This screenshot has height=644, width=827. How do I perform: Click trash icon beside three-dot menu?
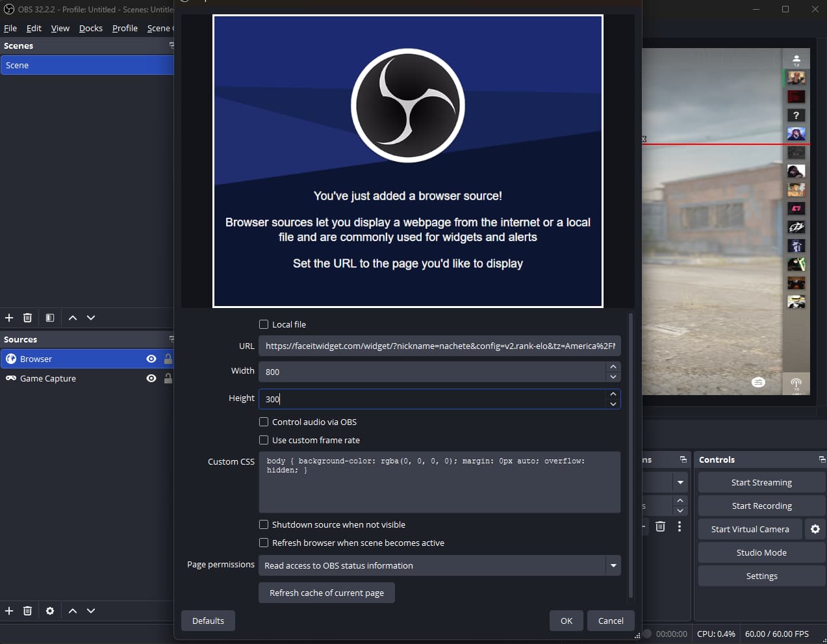point(660,526)
